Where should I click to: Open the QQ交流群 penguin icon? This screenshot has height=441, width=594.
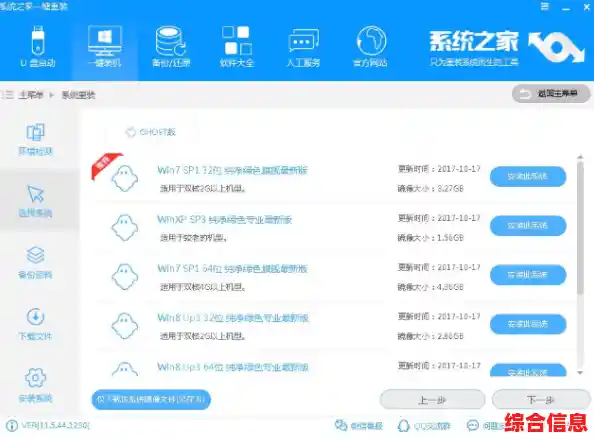[x=404, y=425]
